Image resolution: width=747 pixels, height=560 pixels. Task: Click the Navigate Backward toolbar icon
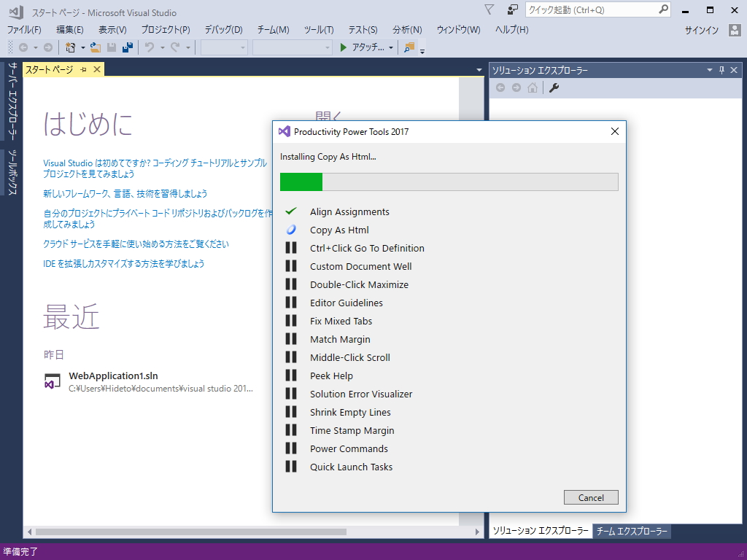[23, 47]
